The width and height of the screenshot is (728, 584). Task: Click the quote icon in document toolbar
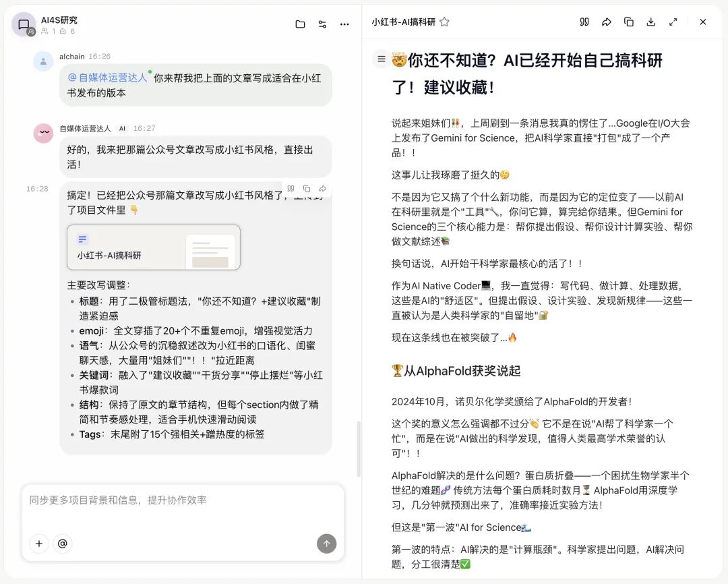[584, 22]
